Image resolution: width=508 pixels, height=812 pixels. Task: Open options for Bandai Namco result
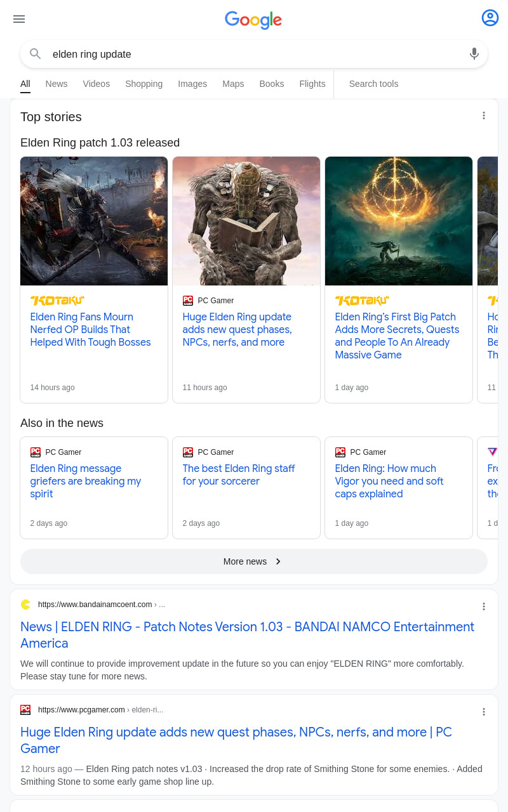(x=484, y=606)
